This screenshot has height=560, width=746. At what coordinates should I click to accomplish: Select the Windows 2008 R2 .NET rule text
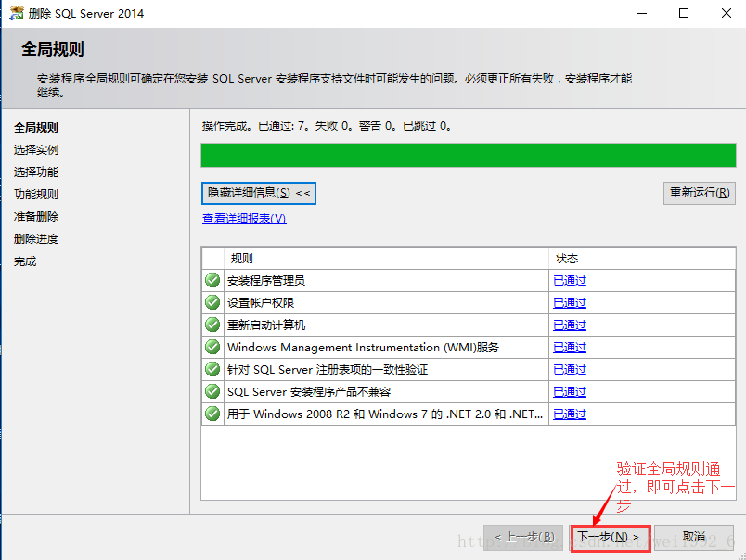pos(385,414)
